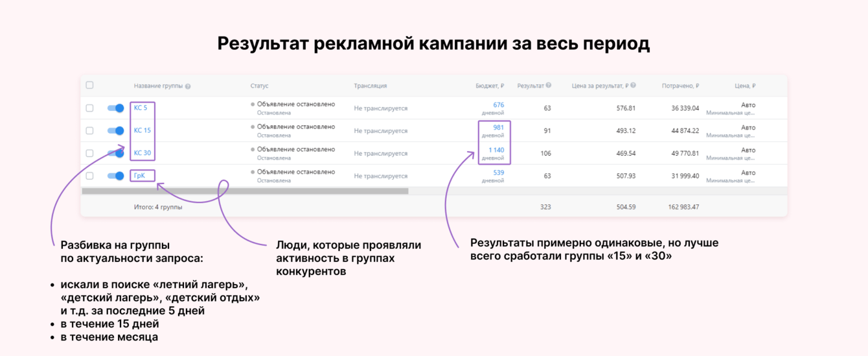The image size is (868, 356).
Task: Click the price per result 469.54
Action: (x=626, y=154)
